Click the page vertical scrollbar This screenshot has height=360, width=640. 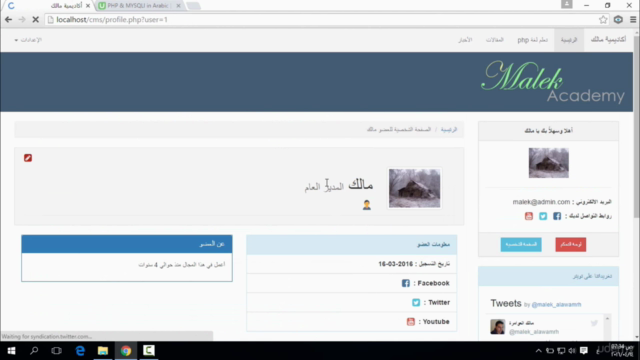tap(636, 184)
